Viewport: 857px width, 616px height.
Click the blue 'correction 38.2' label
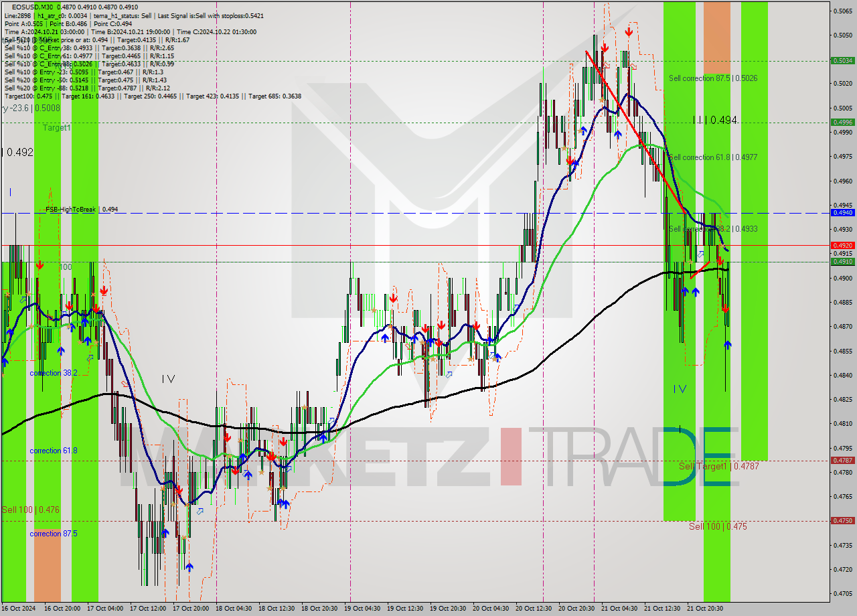(x=54, y=373)
